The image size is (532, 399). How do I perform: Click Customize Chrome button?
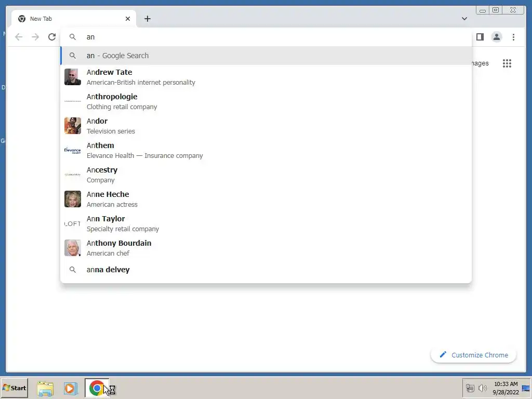pos(474,355)
